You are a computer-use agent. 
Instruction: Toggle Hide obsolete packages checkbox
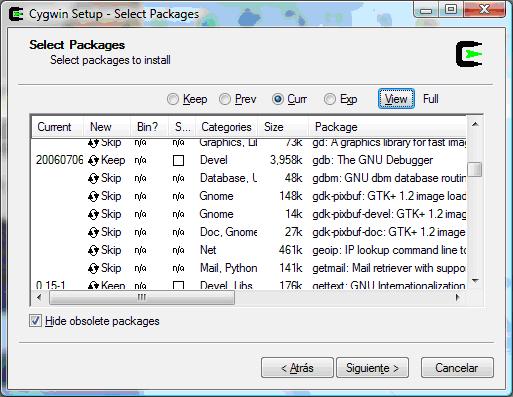pos(35,321)
